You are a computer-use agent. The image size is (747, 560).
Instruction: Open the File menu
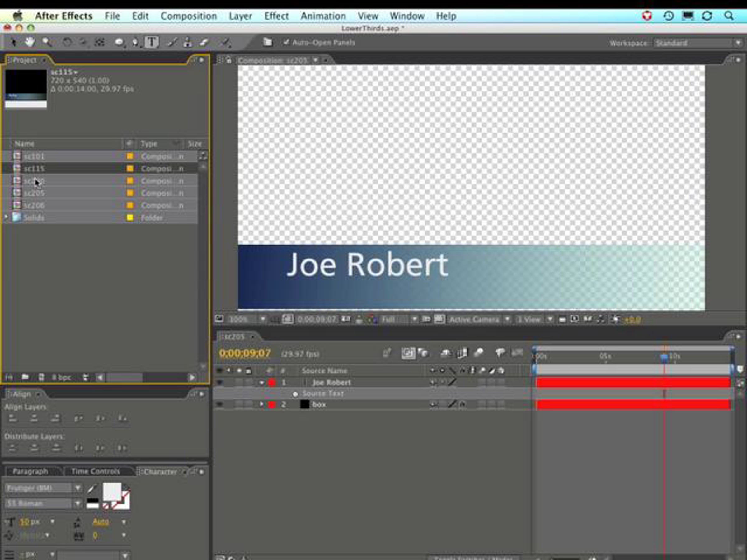pyautogui.click(x=112, y=16)
